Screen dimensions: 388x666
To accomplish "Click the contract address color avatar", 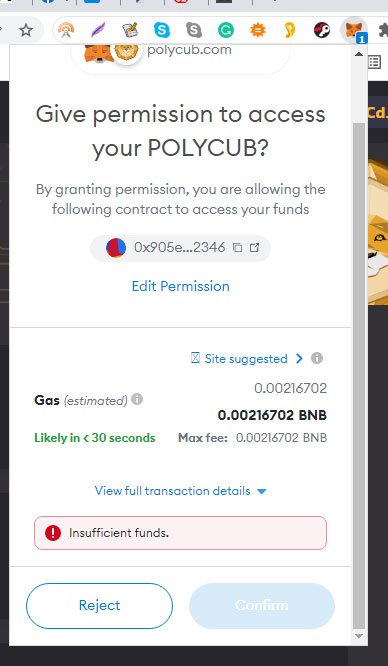I will tap(116, 248).
